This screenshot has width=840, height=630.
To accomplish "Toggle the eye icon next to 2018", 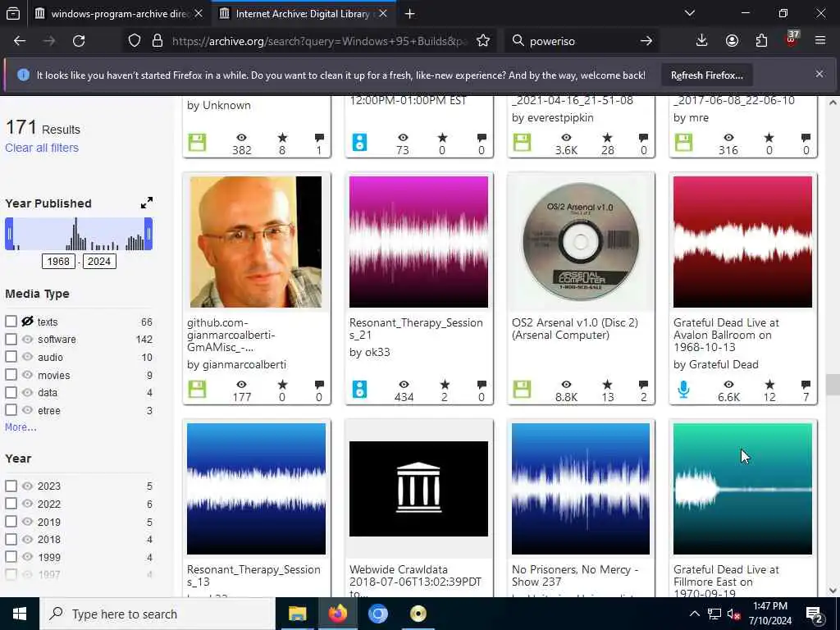I will [x=27, y=540].
